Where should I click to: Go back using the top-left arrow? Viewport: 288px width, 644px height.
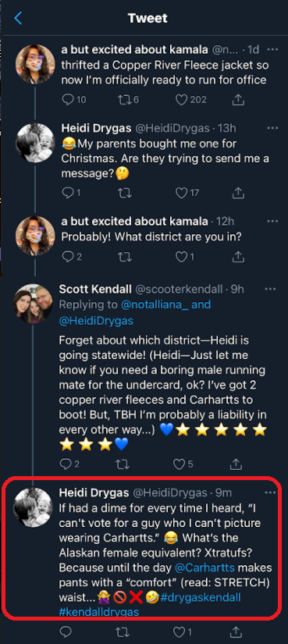(x=18, y=18)
